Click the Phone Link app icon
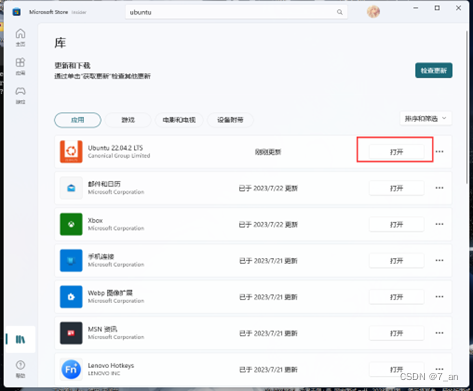 71,260
